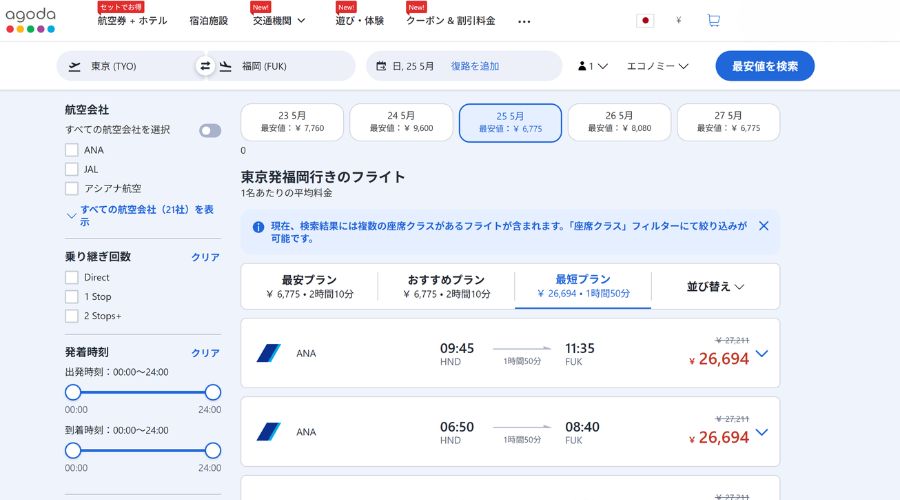Click the departure calendar icon

[381, 66]
